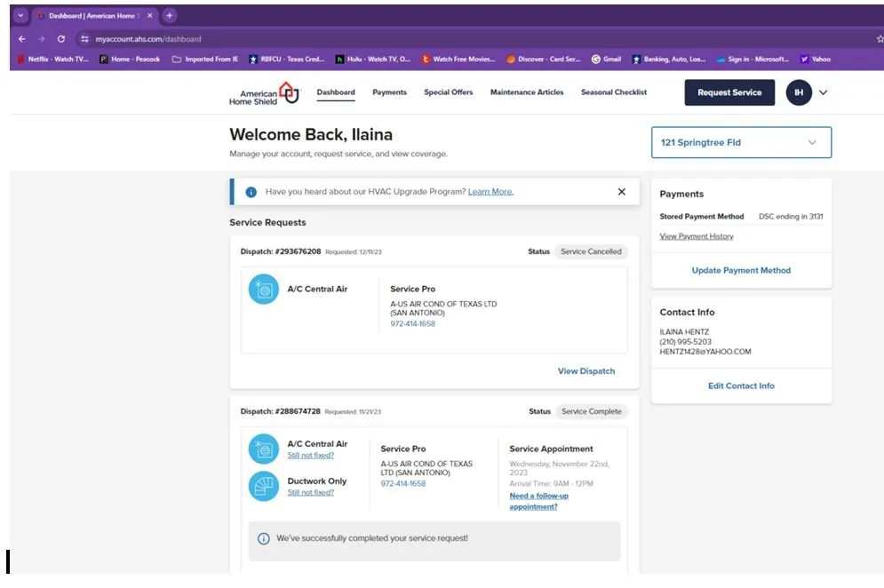The height and width of the screenshot is (588, 884).
Task: Expand the account menu chevron next to IH
Action: (824, 92)
